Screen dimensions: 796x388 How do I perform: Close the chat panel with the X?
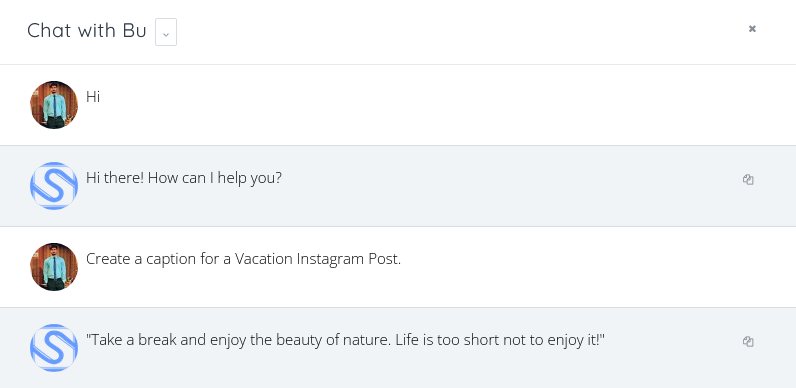click(x=752, y=29)
